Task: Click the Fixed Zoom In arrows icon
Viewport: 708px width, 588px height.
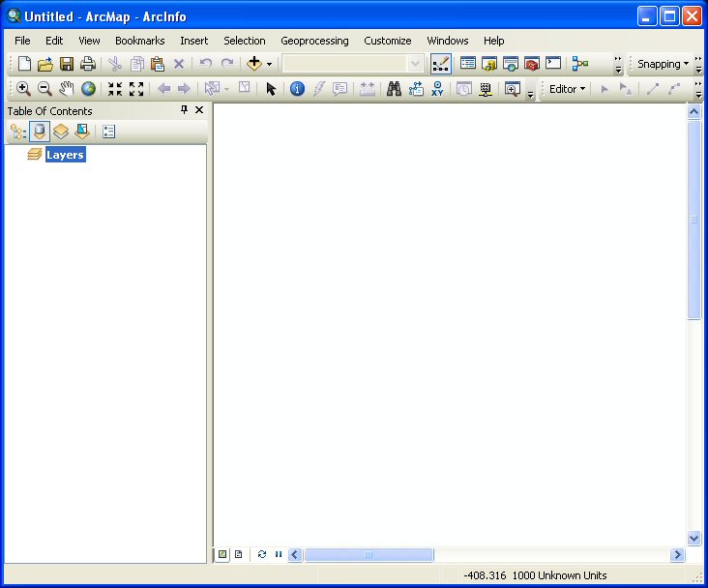Action: (115, 89)
